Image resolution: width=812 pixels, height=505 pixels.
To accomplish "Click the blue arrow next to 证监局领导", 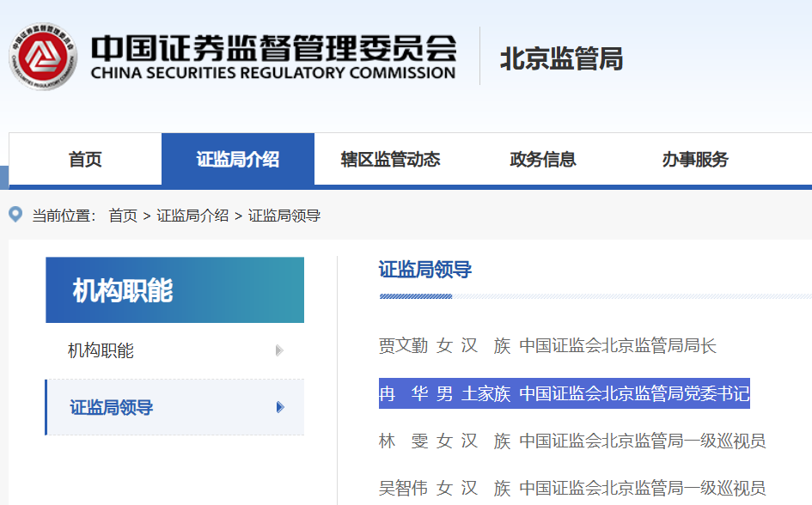I will pyautogui.click(x=280, y=407).
